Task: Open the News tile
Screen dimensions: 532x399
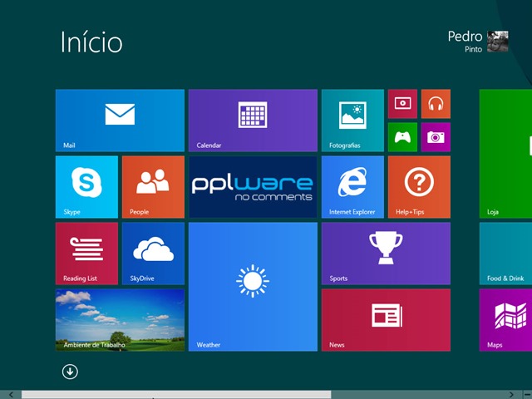Action: click(386, 320)
